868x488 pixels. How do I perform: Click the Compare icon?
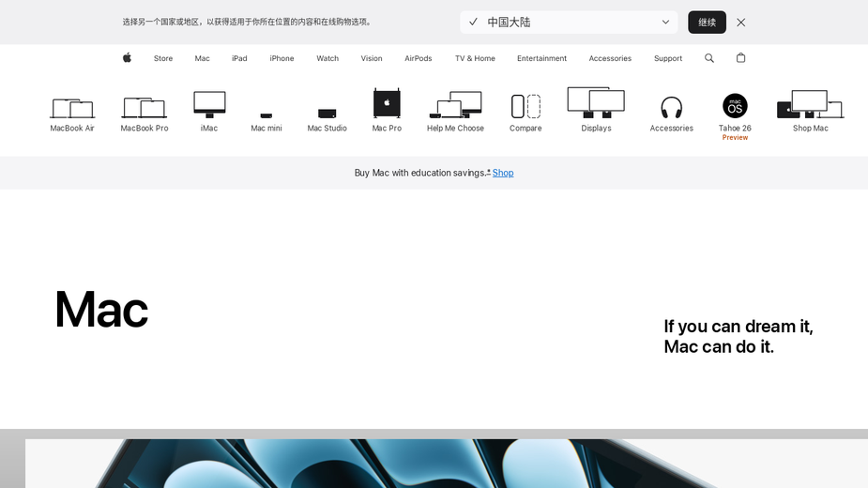[525, 106]
